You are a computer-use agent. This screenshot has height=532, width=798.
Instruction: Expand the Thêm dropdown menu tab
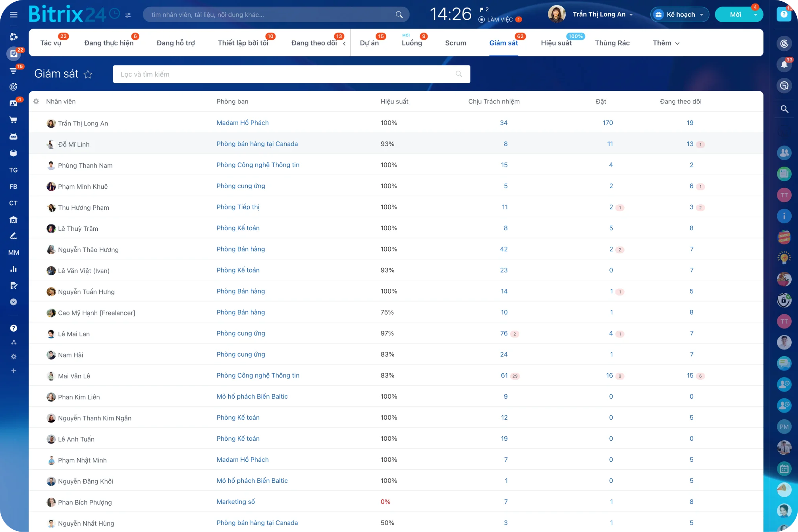665,43
